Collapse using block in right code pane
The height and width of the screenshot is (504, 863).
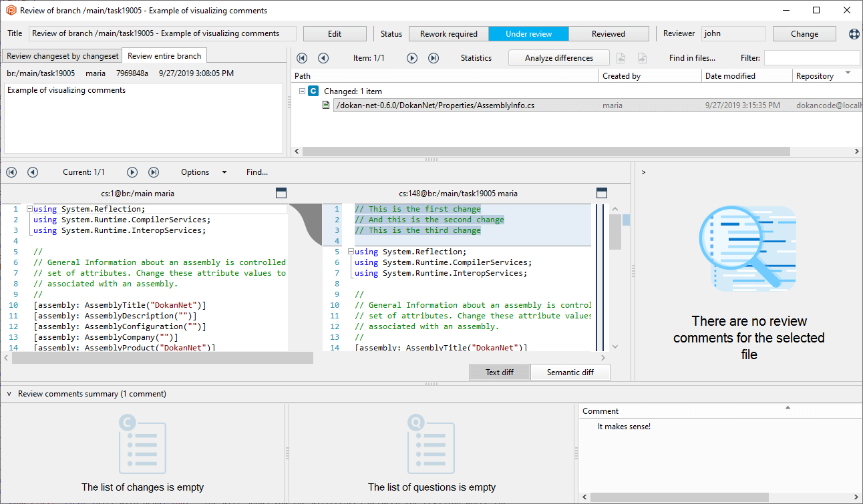(x=351, y=252)
